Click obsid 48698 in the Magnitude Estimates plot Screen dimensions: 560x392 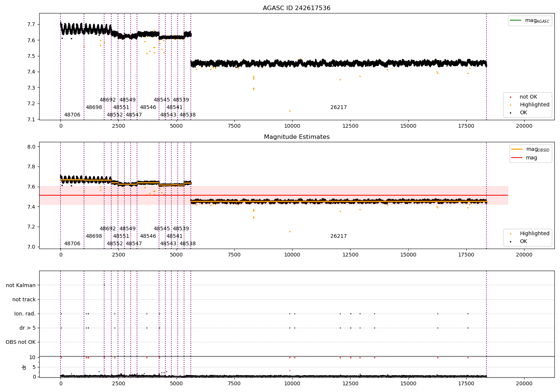click(94, 236)
